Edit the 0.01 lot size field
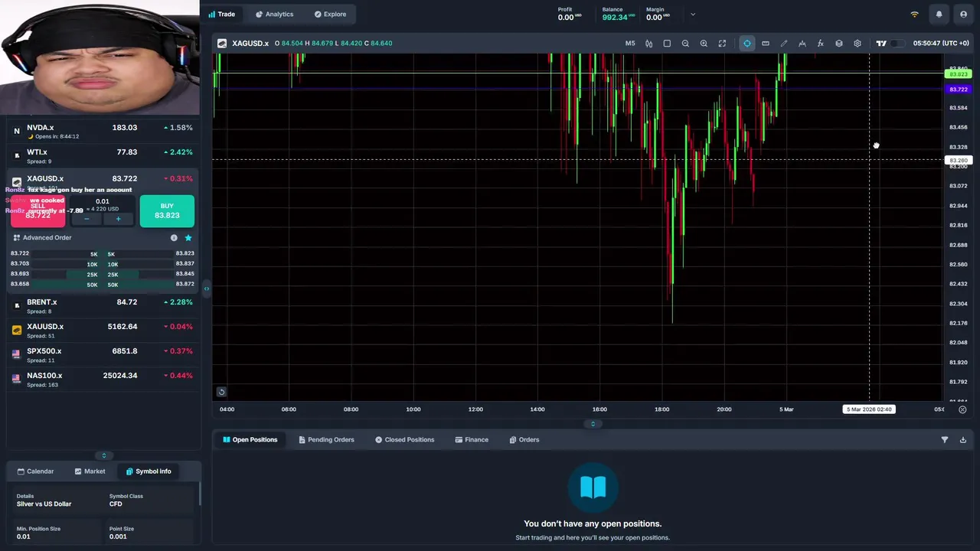 [x=103, y=202]
